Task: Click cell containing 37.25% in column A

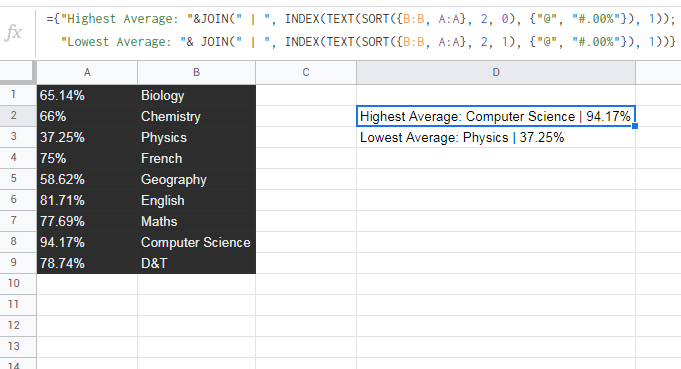Action: point(87,137)
